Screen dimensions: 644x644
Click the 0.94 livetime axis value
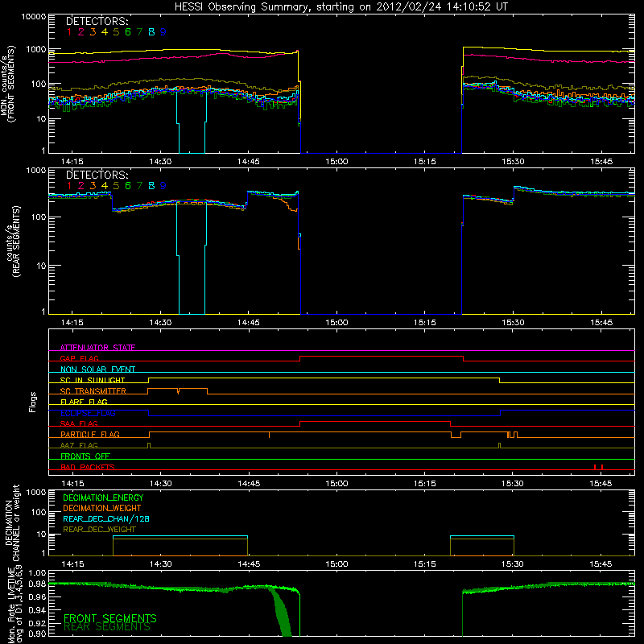pyautogui.click(x=38, y=609)
